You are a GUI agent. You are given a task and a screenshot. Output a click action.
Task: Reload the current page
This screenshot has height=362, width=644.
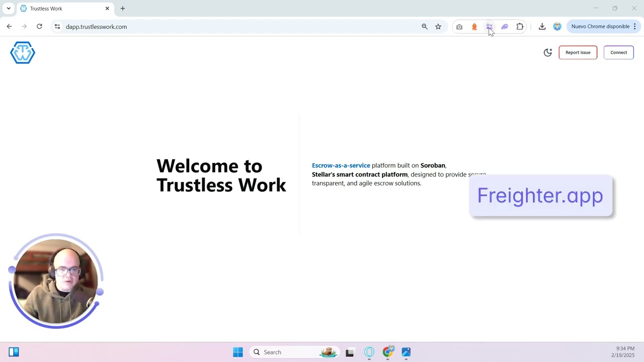(39, 27)
